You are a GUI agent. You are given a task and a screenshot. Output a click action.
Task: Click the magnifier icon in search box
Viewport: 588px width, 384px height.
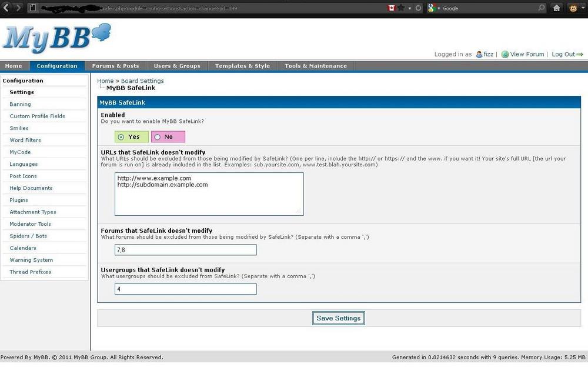[541, 8]
